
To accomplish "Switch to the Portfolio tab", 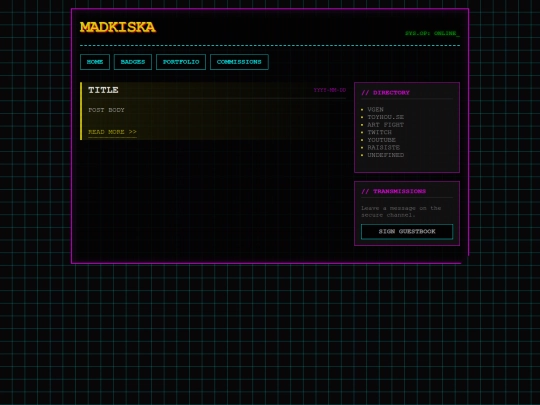I will tap(181, 62).
